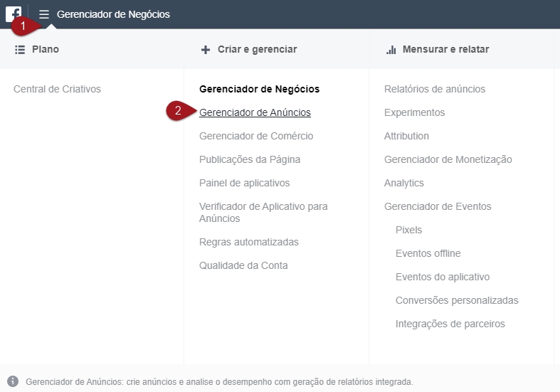560x392 pixels.
Task: Click the bar chart icon beside Mensurar e relatar
Action: coord(391,50)
